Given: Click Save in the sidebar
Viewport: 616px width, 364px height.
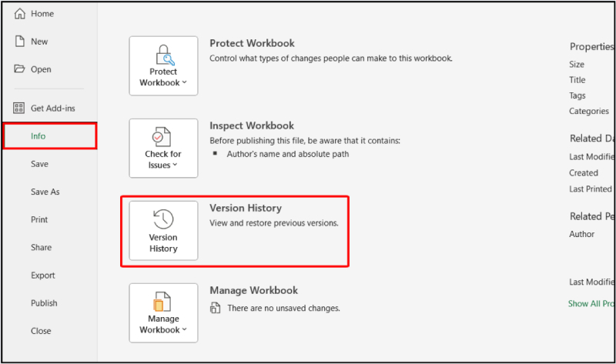Looking at the screenshot, I should [39, 164].
